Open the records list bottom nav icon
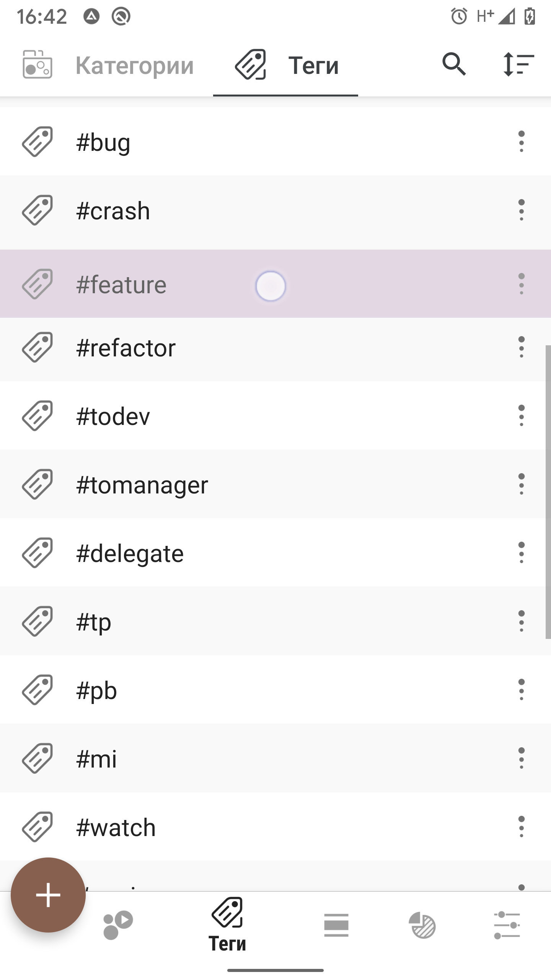 [x=336, y=925]
